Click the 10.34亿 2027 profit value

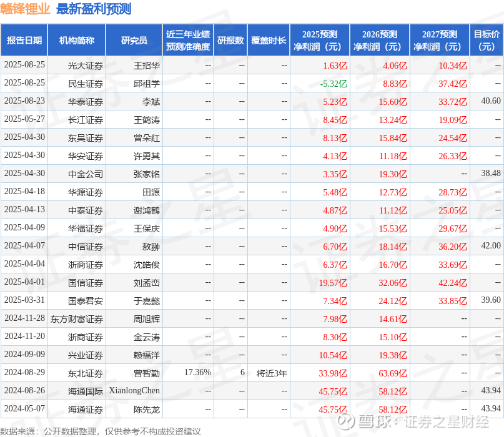[x=453, y=66]
